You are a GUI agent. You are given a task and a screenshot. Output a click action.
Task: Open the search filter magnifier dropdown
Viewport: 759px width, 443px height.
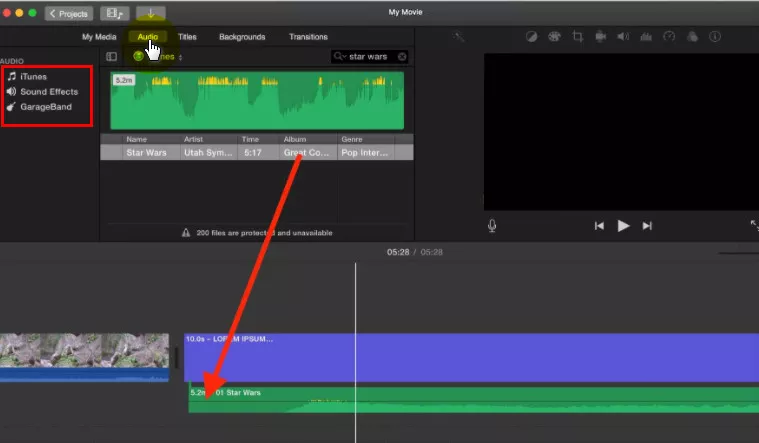[x=340, y=57]
